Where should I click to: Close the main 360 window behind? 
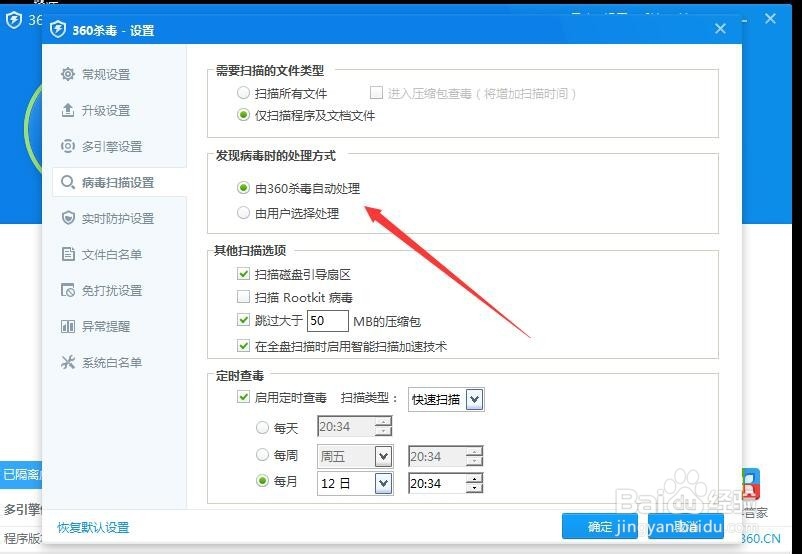click(x=770, y=19)
